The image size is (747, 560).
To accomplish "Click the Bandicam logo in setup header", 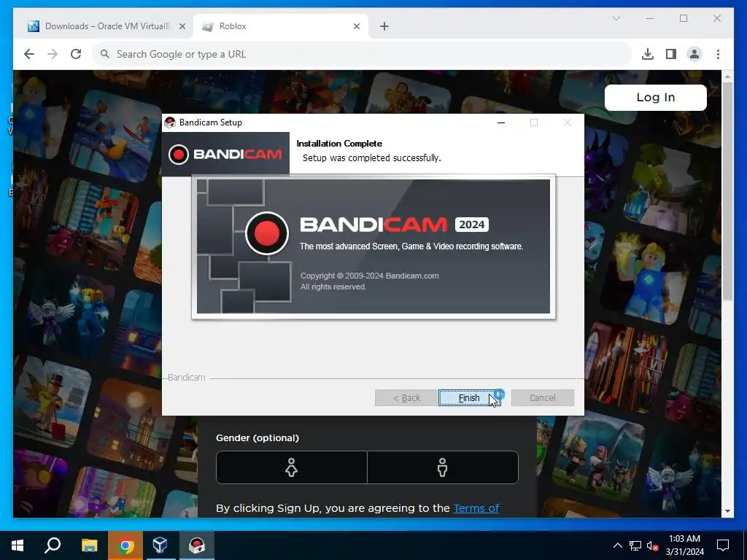I will pos(225,155).
